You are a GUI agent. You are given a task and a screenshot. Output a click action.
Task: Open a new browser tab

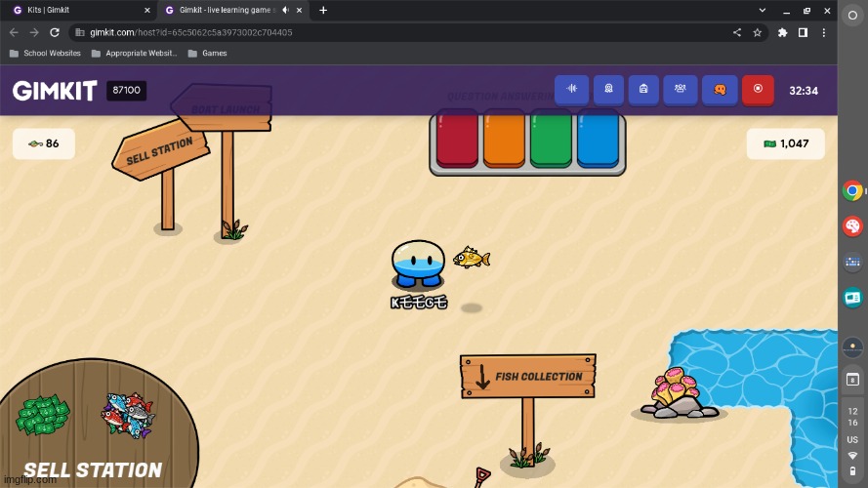pyautogui.click(x=323, y=10)
